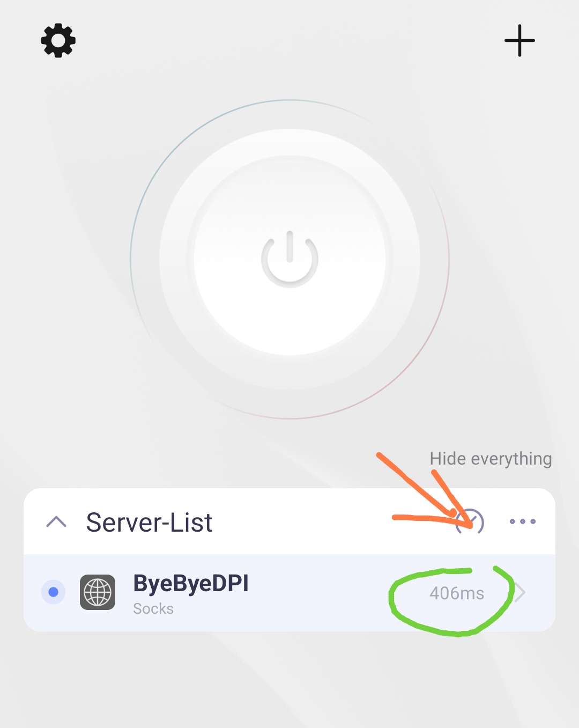The width and height of the screenshot is (579, 728).
Task: Tap the empty background below the server card
Action: (289, 679)
